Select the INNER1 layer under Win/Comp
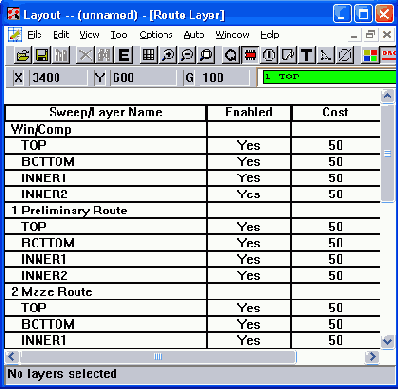This screenshot has height=389, width=398. 106,178
